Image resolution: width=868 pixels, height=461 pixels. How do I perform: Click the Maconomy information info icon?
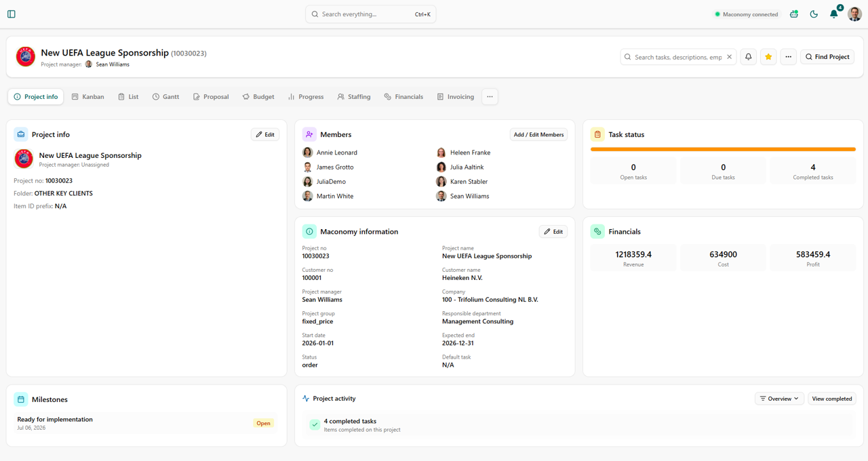click(x=309, y=232)
